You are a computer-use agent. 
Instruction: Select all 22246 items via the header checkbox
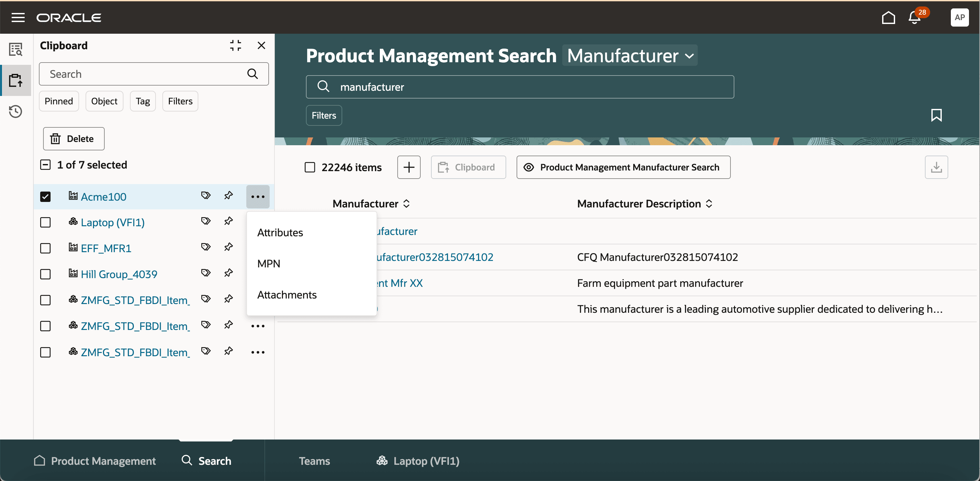[x=310, y=167]
